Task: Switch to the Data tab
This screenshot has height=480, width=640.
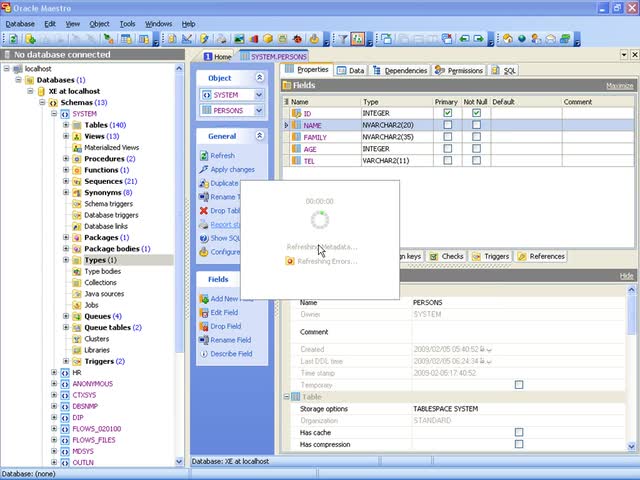Action: tap(351, 71)
